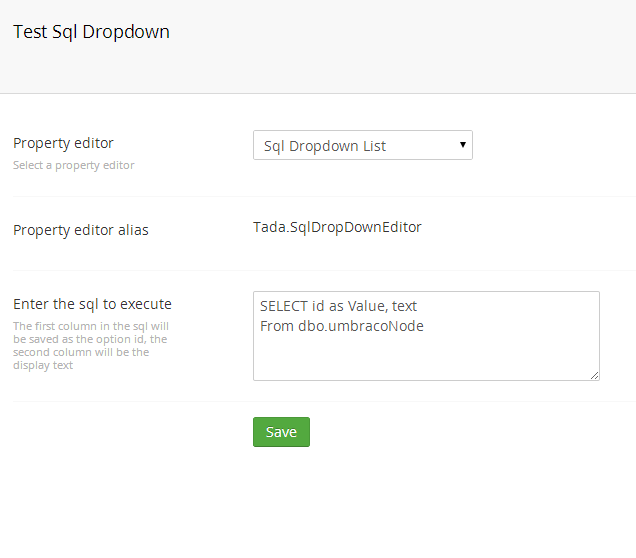Image resolution: width=636 pixels, height=558 pixels.
Task: Click the Test Sql Dropdown title
Action: click(91, 32)
